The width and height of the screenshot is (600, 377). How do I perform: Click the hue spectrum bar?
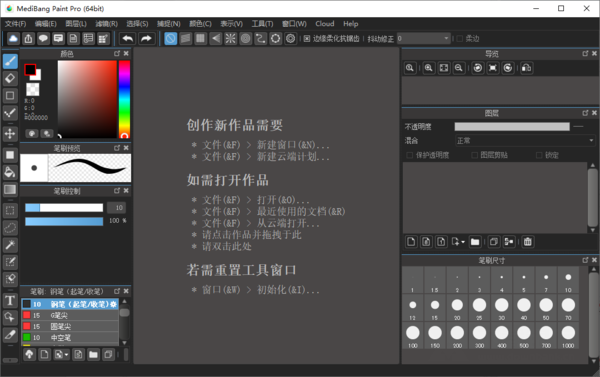click(x=124, y=99)
